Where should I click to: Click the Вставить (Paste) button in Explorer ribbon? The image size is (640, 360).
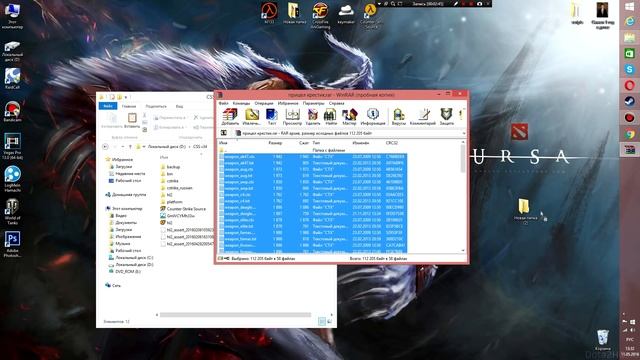[132, 121]
